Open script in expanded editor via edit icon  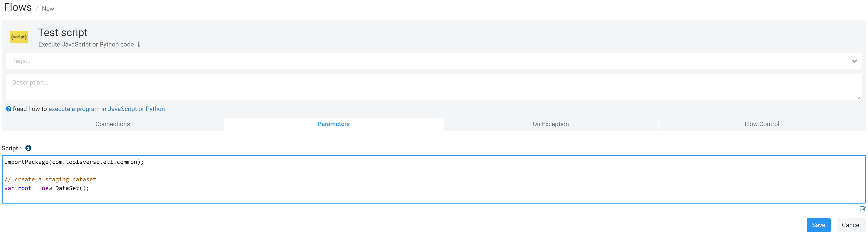click(x=862, y=209)
